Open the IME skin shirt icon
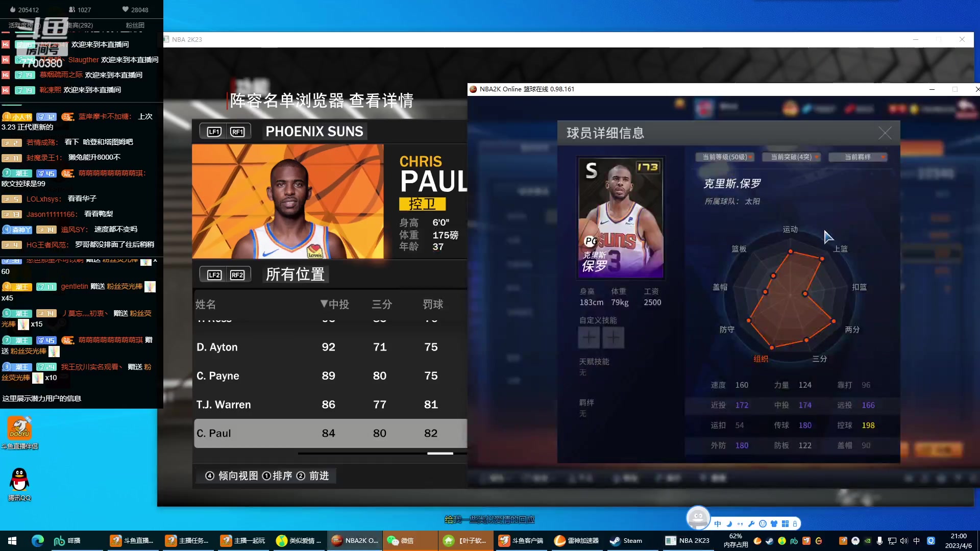The height and width of the screenshot is (551, 980). pos(774,524)
